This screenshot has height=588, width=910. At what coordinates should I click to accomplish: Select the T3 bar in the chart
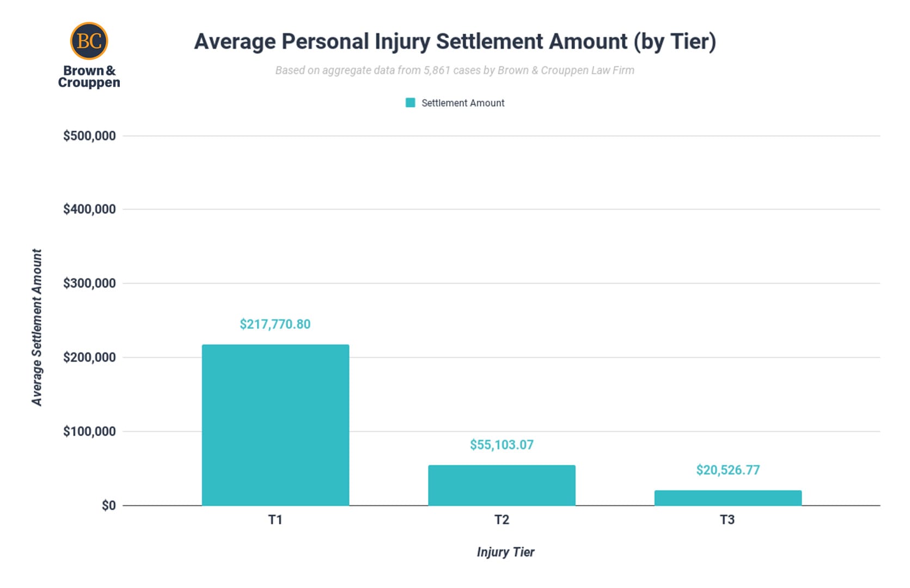click(x=728, y=498)
